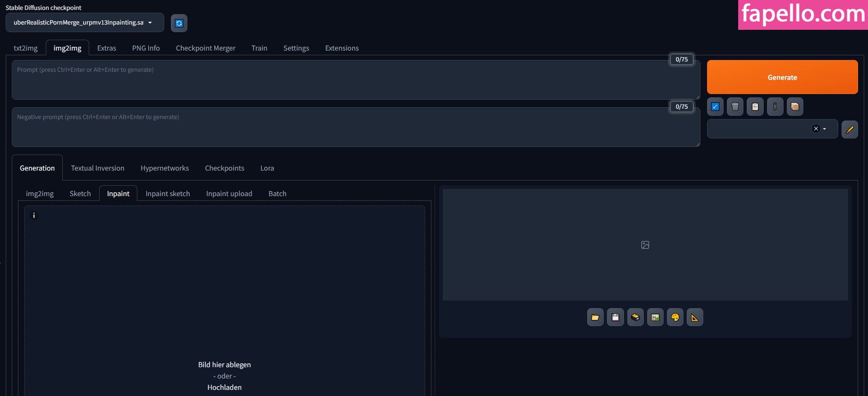868x396 pixels.
Task: Click into the Negative prompt field
Action: tap(354, 128)
